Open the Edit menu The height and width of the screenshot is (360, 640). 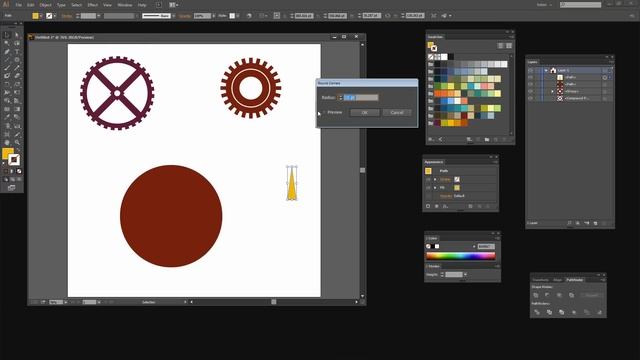pyautogui.click(x=31, y=5)
